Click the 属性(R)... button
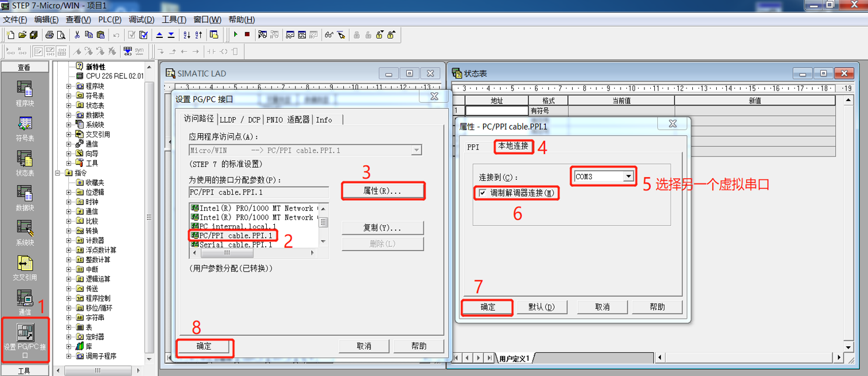This screenshot has width=868, height=376. (382, 191)
